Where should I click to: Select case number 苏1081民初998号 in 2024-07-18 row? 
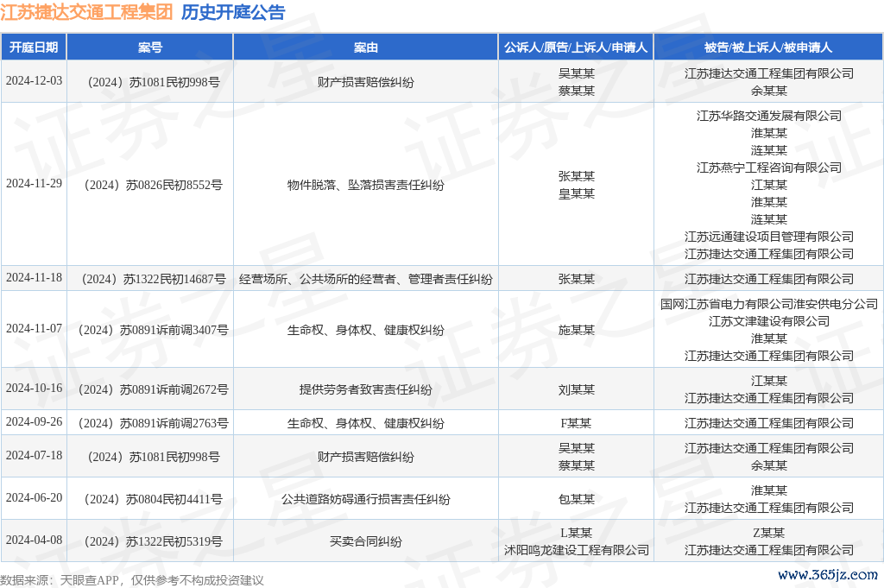coord(153,457)
